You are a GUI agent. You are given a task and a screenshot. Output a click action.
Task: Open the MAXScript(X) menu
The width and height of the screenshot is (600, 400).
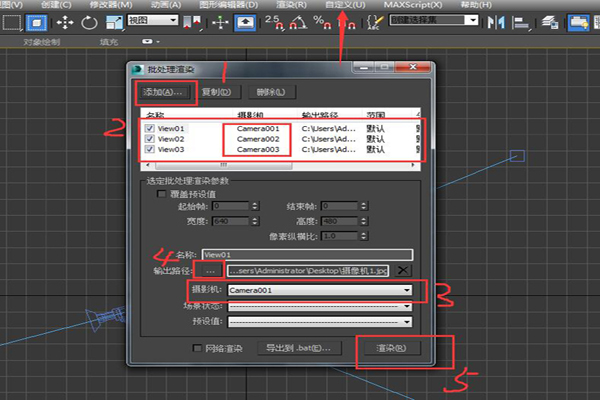coord(412,5)
